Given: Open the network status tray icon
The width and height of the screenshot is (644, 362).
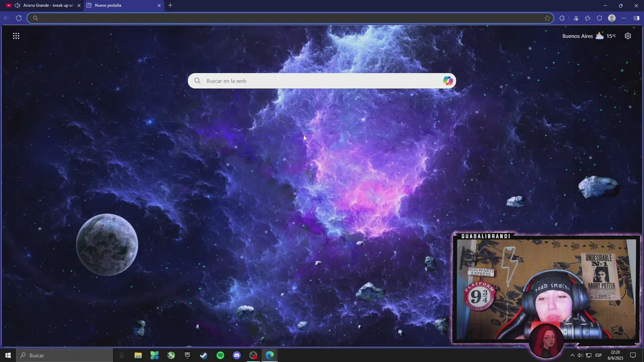Looking at the screenshot, I should pos(589,355).
